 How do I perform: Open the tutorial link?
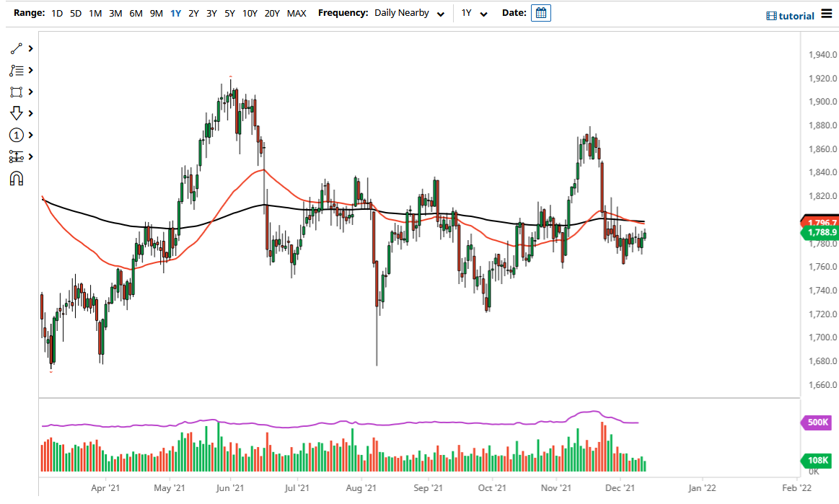click(x=791, y=16)
